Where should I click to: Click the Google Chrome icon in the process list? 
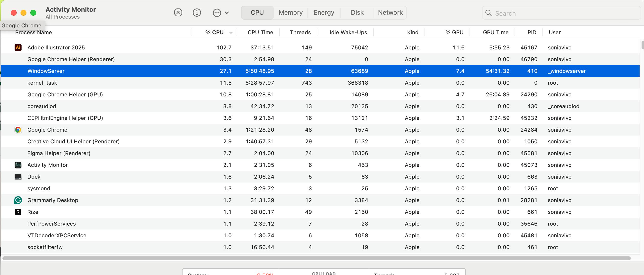[x=18, y=130]
